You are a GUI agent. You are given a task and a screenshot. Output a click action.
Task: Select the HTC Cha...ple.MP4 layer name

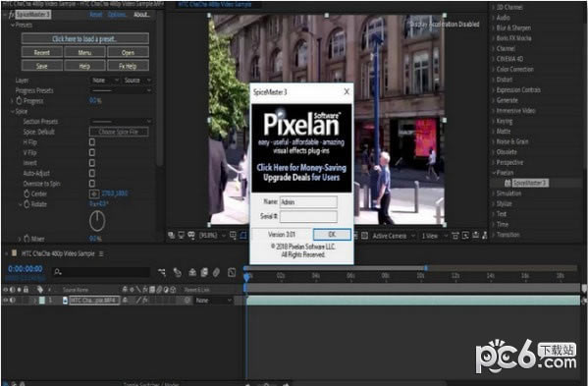tap(94, 301)
